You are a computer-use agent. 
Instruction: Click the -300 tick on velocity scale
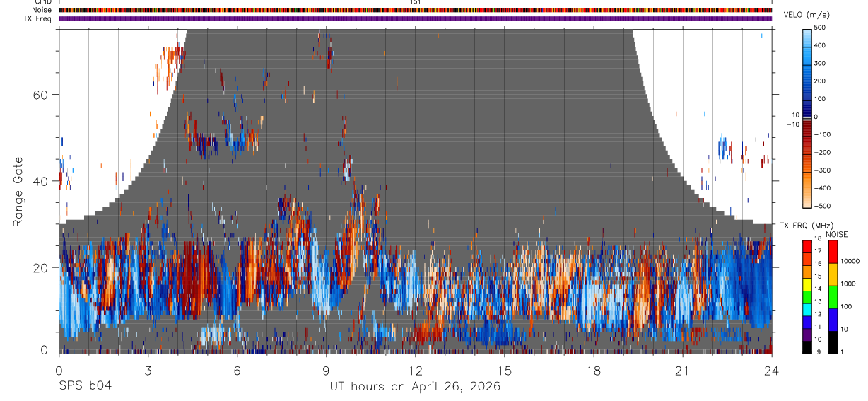pos(824,170)
